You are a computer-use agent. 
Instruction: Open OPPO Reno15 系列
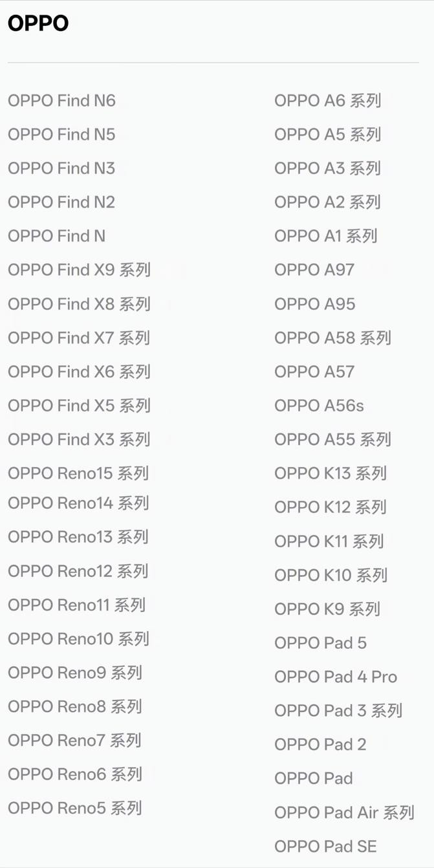coord(78,473)
